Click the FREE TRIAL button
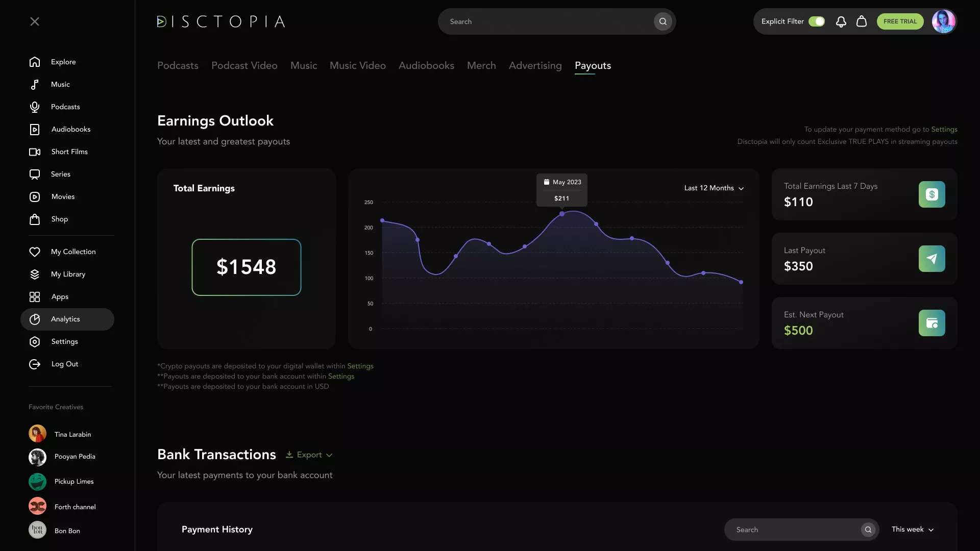Image resolution: width=980 pixels, height=551 pixels. coord(900,21)
